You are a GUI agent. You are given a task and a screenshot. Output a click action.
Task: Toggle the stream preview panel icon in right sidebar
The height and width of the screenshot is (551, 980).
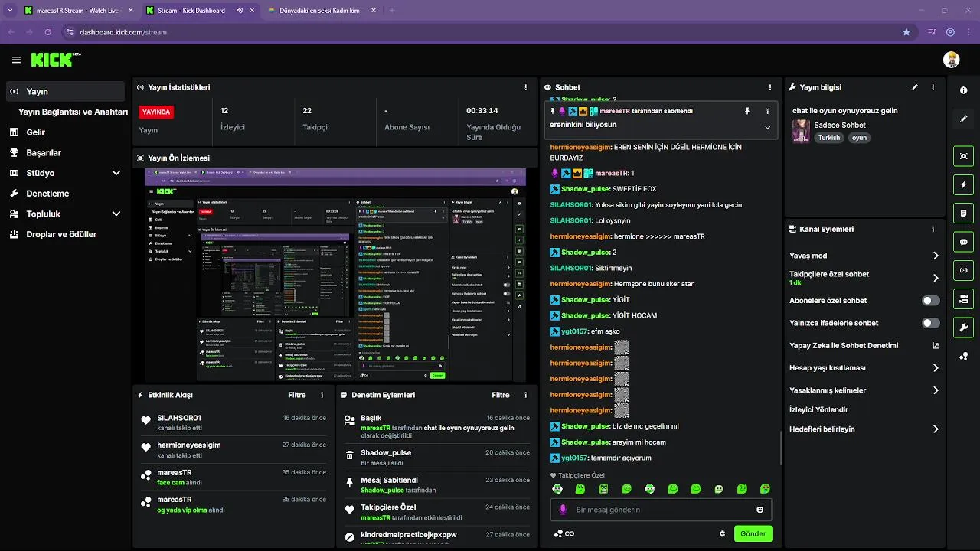pos(963,156)
